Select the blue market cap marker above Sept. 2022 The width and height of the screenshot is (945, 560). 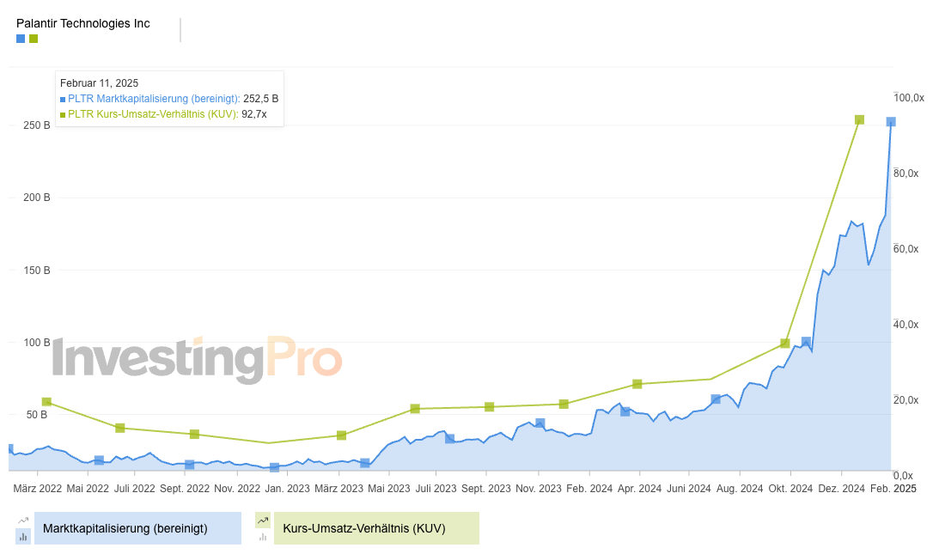189,464
